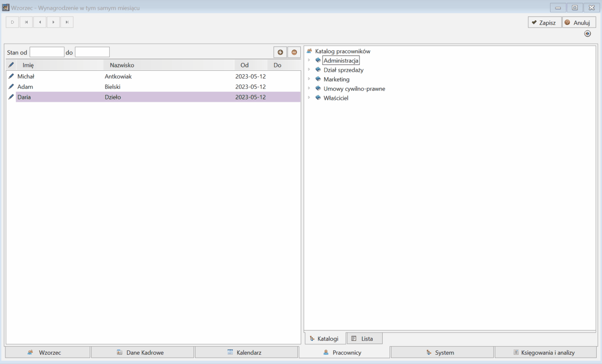
Task: Click Michał's Od date 2023-05-12
Action: click(x=251, y=76)
